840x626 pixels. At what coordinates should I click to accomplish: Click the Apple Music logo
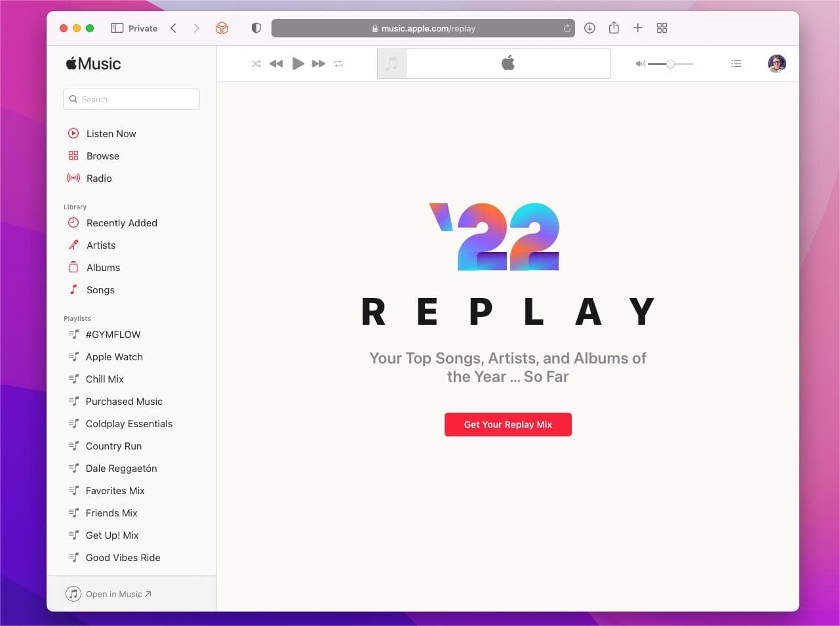point(93,64)
